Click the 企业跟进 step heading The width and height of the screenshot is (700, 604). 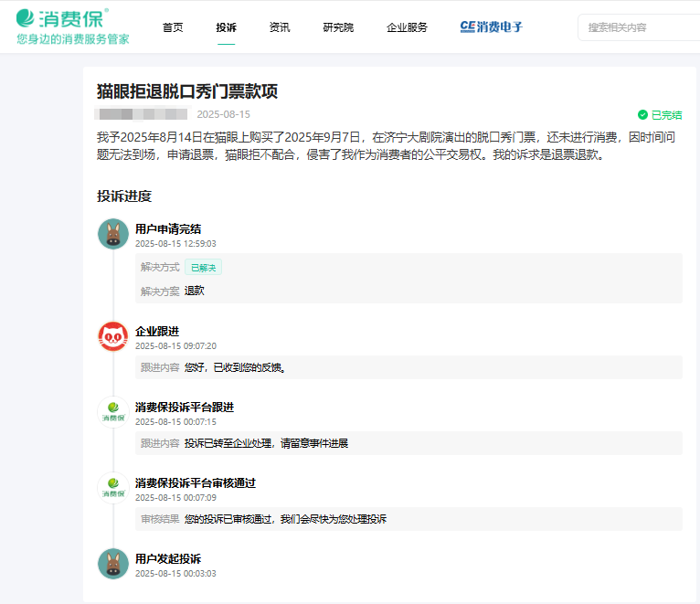pos(157,331)
